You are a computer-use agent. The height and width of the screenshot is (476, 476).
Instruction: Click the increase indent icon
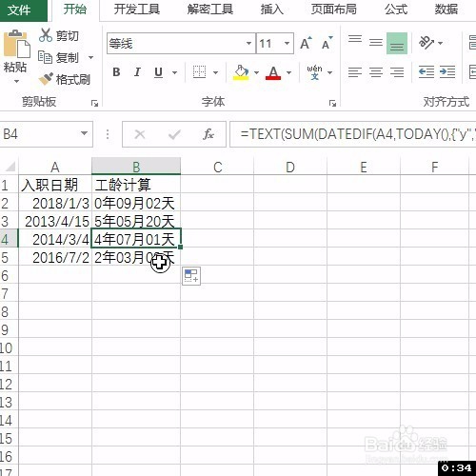coord(447,72)
